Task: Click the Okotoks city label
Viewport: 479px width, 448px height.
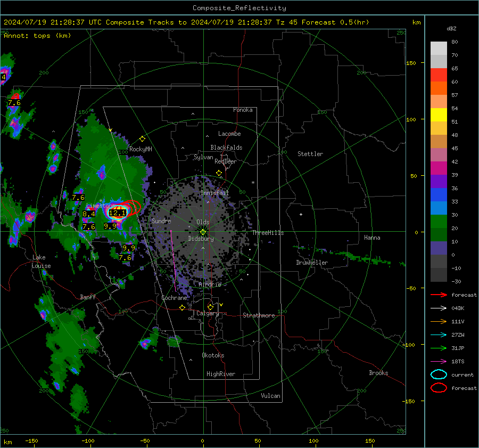Action: [213, 355]
